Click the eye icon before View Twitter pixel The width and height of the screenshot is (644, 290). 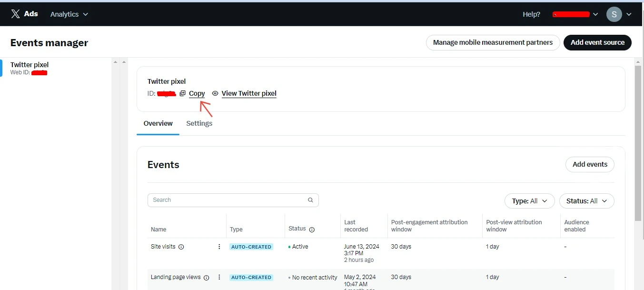215,93
